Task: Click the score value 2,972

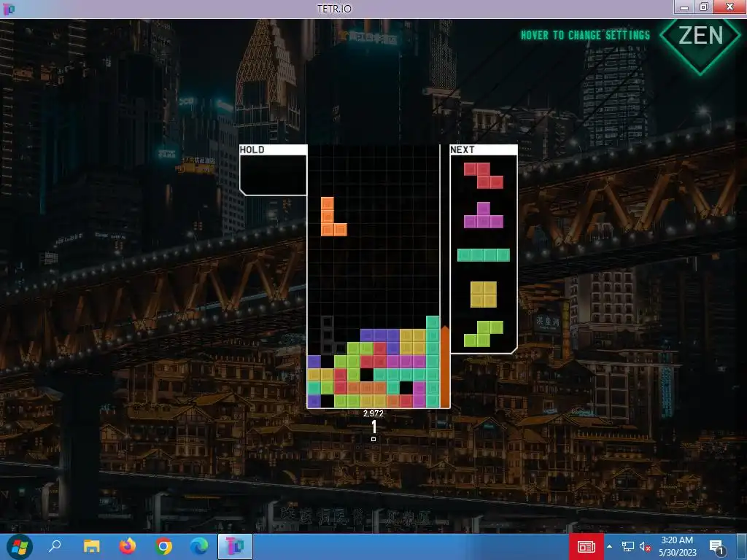Action: [x=373, y=413]
